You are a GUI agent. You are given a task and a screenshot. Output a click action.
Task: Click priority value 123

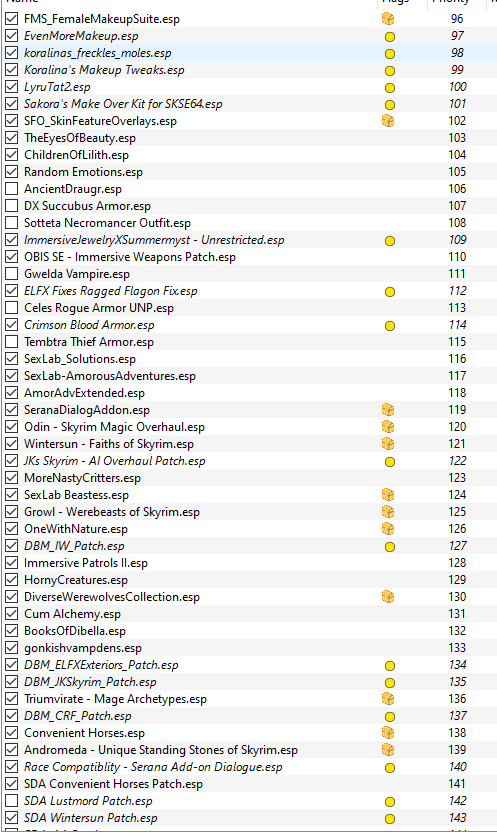(x=457, y=478)
